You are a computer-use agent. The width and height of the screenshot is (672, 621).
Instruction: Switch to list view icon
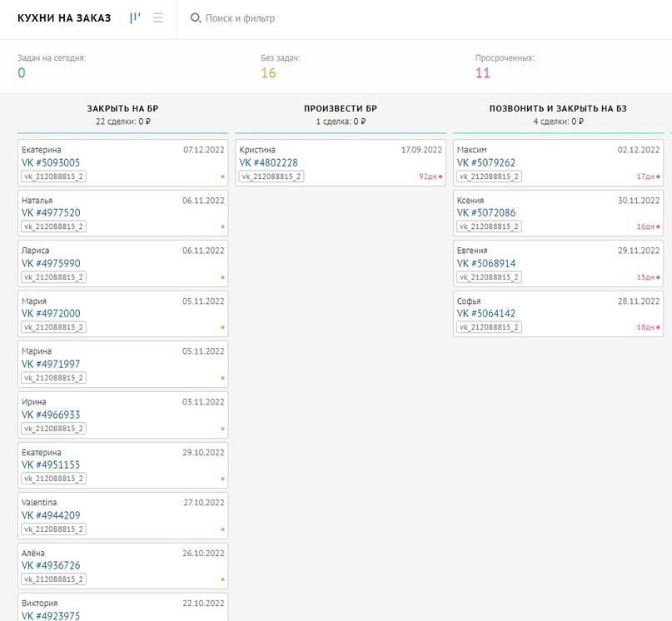click(158, 18)
